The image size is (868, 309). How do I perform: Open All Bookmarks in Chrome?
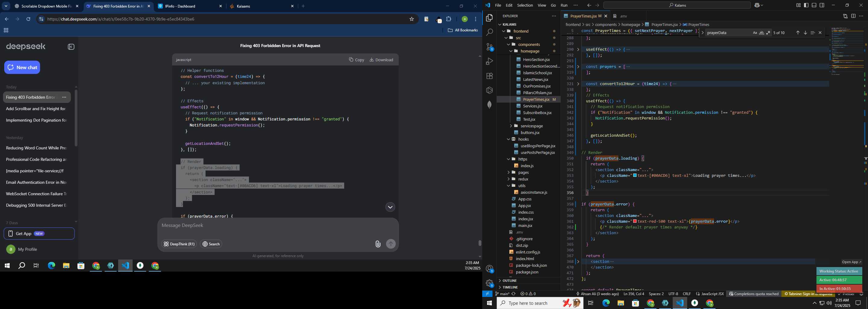tap(462, 30)
